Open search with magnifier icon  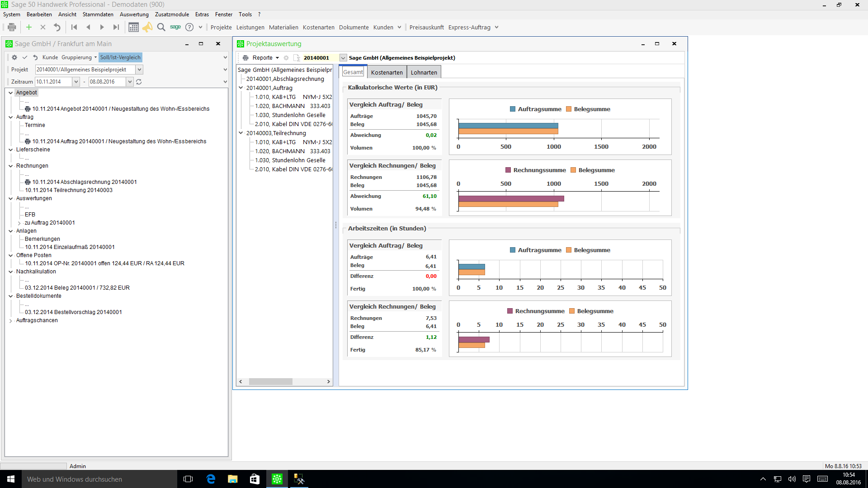click(161, 27)
